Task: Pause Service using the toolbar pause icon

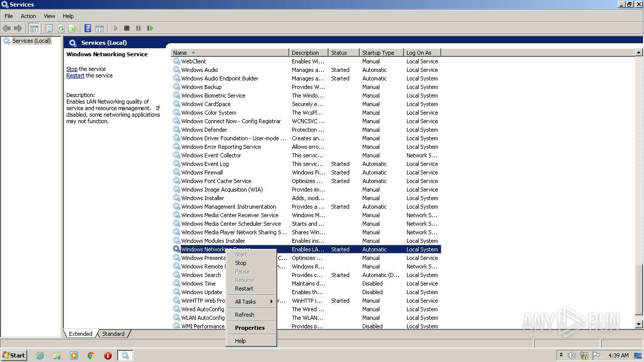Action: [x=138, y=28]
